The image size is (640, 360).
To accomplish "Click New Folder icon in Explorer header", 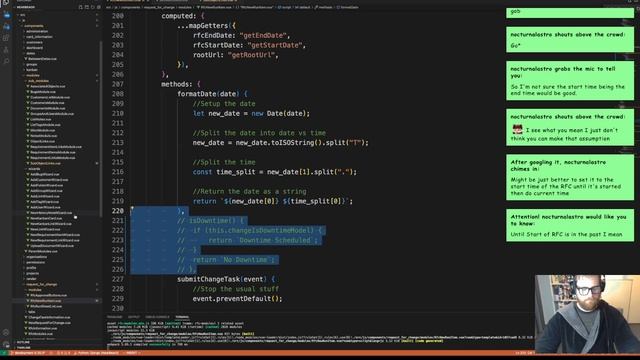I will (87, 7).
